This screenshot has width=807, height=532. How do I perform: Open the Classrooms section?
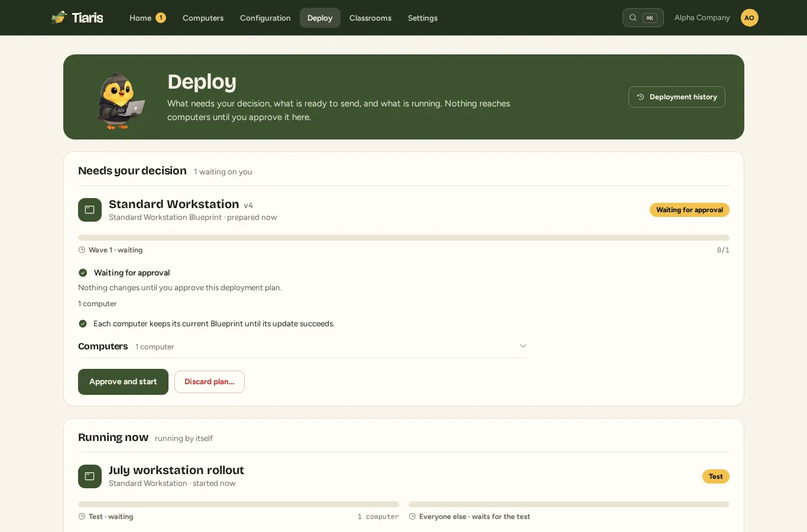tap(370, 18)
